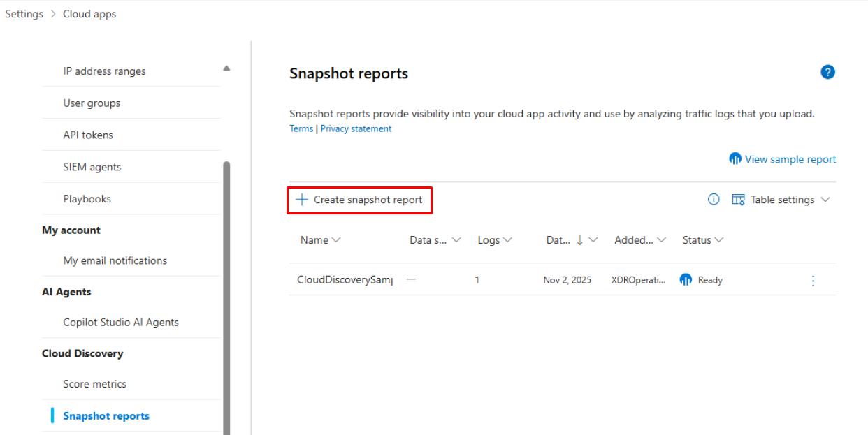Go to Score metrics in sidebar
The image size is (868, 435).
point(94,384)
